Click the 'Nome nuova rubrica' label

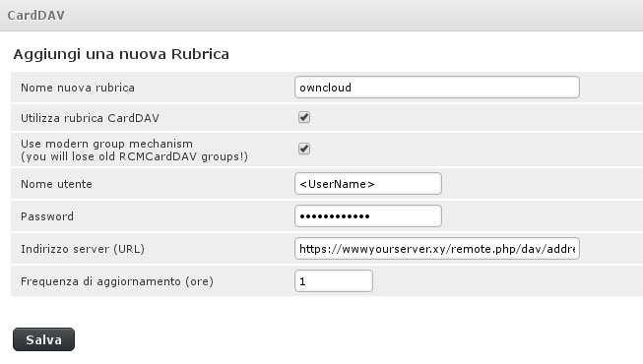coord(78,88)
